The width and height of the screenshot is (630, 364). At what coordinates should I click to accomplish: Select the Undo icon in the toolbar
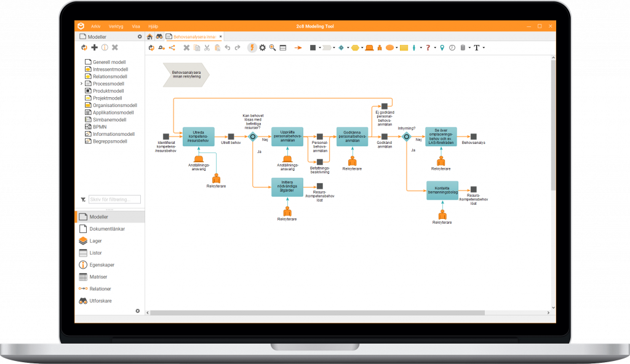click(x=228, y=47)
